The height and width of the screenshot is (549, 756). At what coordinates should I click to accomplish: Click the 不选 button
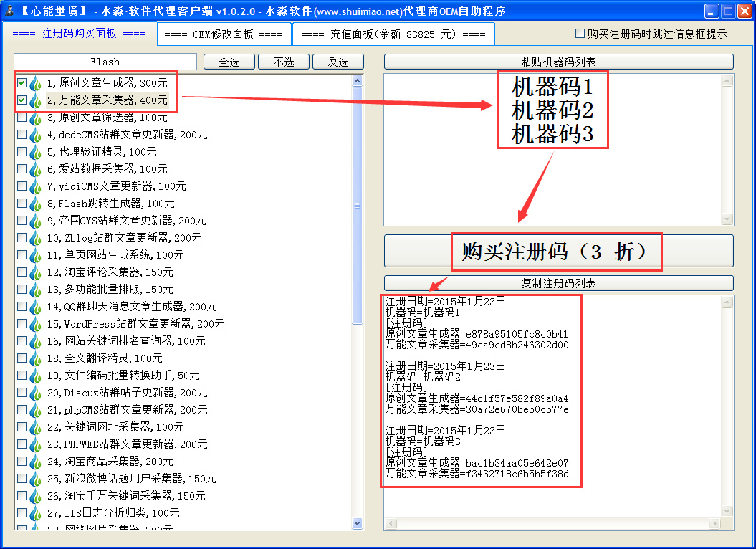coord(284,62)
